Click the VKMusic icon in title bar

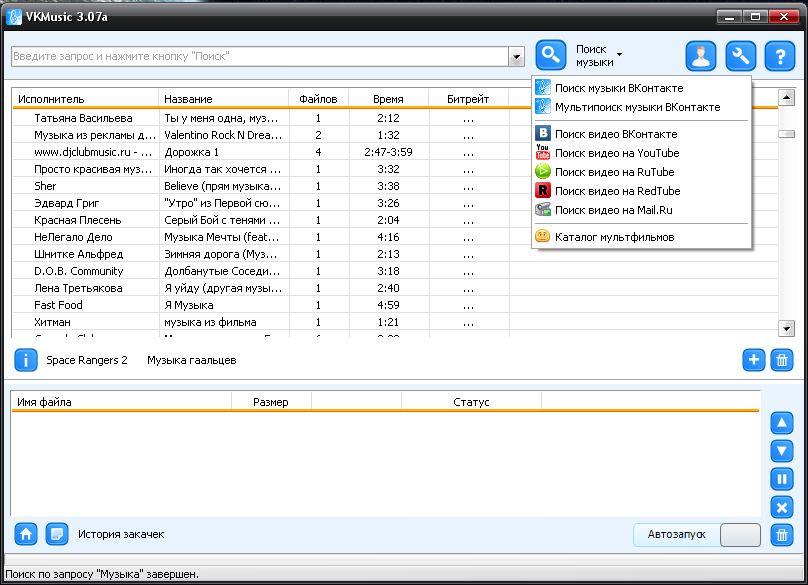pyautogui.click(x=14, y=17)
